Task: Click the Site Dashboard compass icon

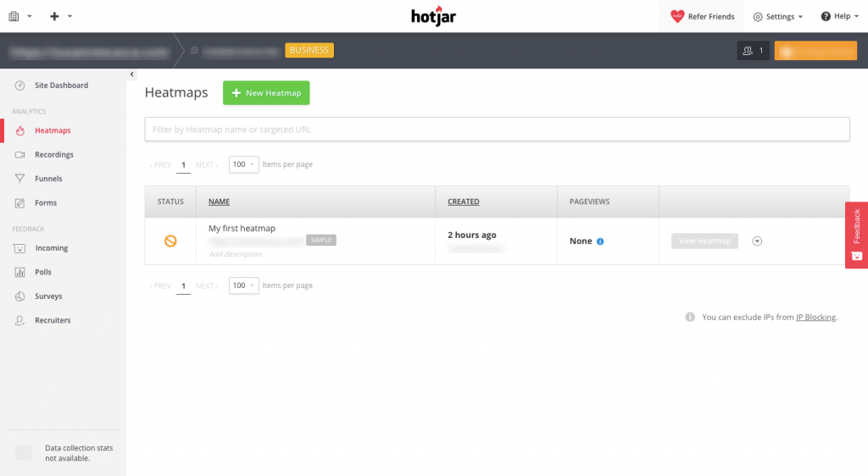Action: click(x=20, y=86)
